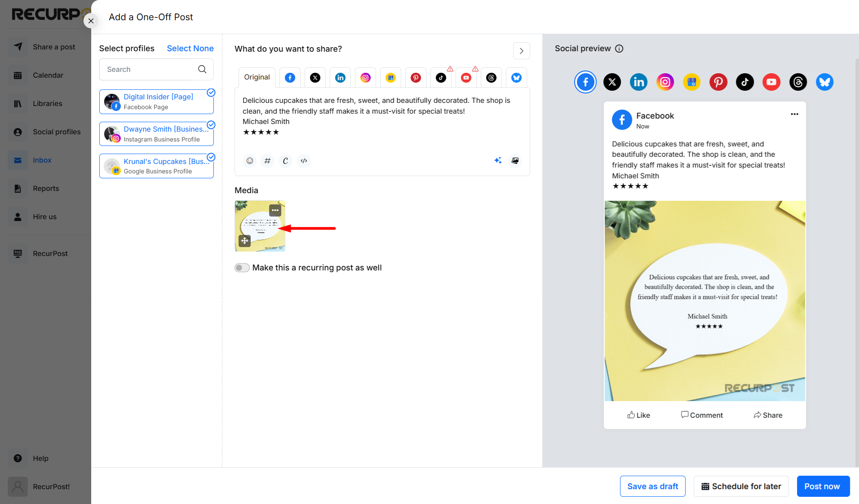Click the search magnifier icon

pyautogui.click(x=202, y=69)
